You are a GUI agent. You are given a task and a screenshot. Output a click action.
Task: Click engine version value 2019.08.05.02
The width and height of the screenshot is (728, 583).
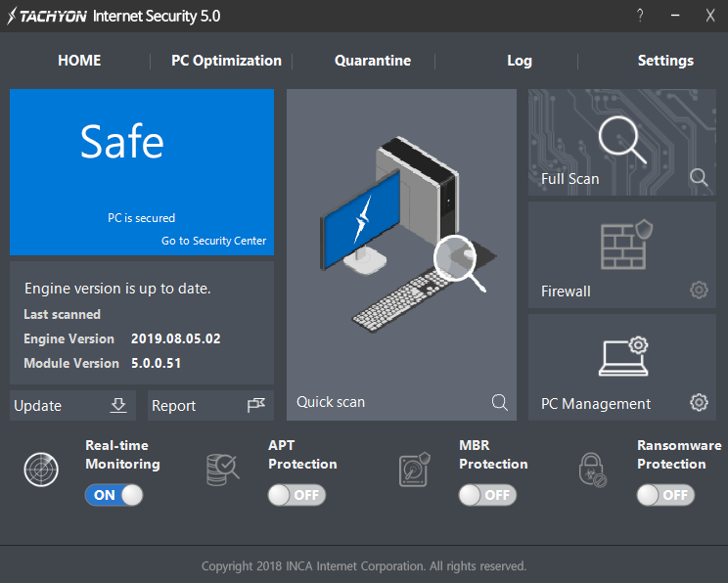coord(175,338)
